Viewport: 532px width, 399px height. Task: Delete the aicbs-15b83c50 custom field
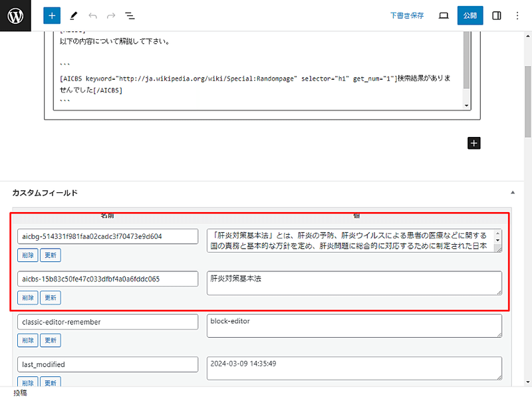point(28,297)
